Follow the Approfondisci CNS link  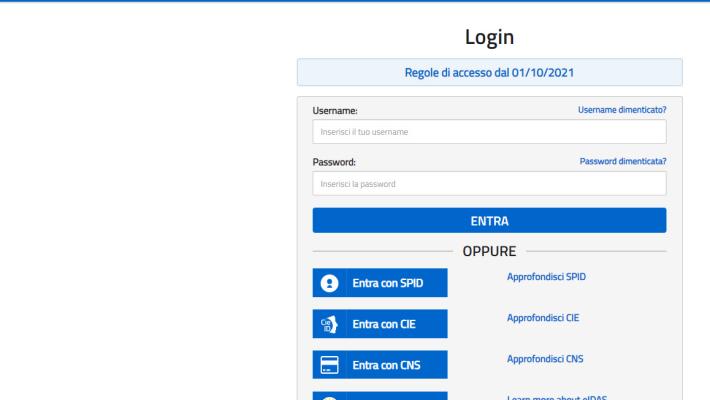point(543,357)
